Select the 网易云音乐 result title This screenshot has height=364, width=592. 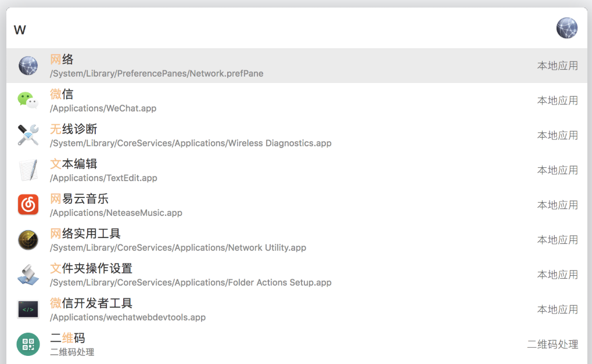79,199
